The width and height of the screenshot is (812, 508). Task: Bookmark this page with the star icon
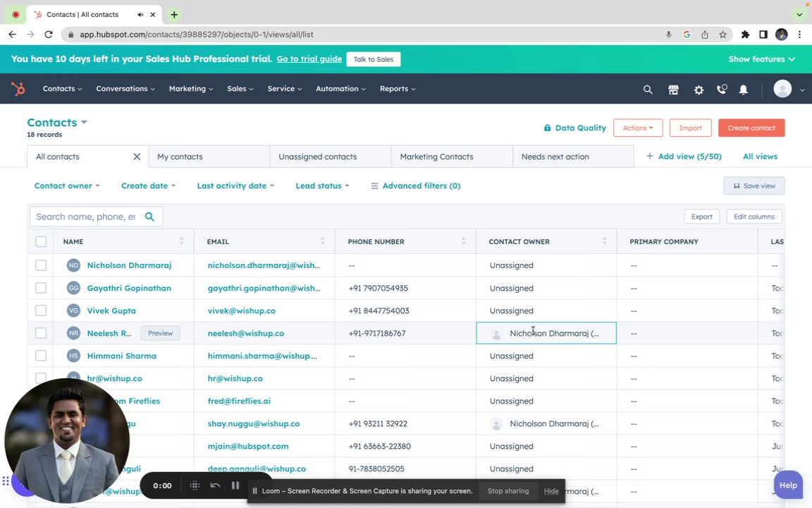point(722,34)
